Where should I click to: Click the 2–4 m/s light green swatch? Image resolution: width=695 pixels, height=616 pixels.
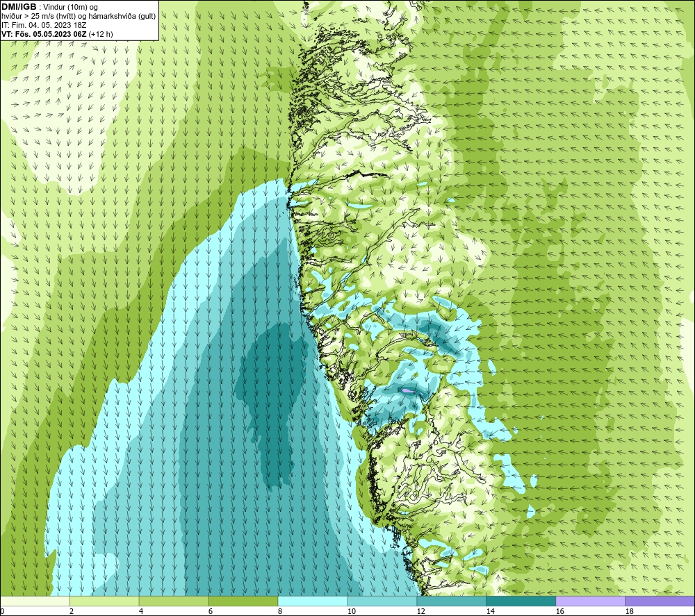(104, 601)
